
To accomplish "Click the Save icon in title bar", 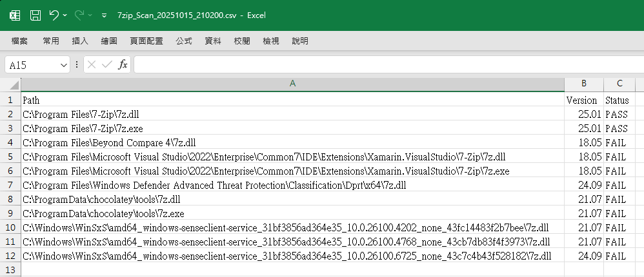I will click(x=35, y=15).
